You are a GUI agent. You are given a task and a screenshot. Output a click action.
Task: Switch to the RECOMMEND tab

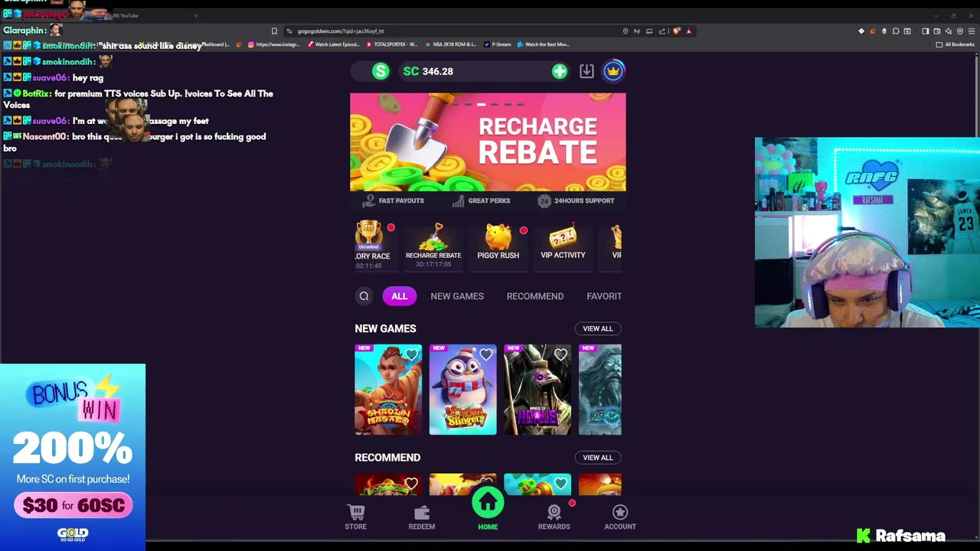535,296
